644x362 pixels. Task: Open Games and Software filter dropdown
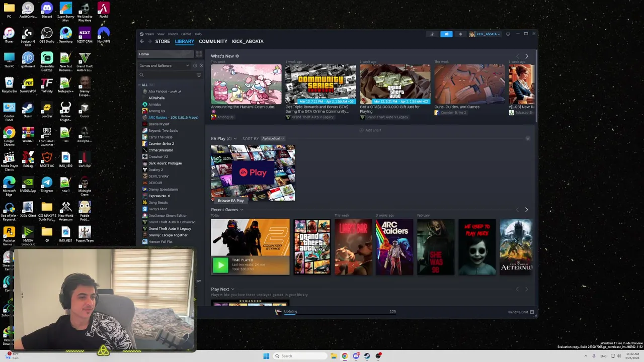click(x=164, y=66)
